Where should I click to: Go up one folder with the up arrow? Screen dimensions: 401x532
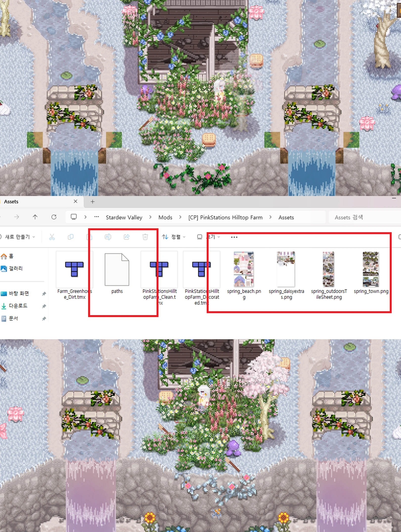(x=35, y=217)
